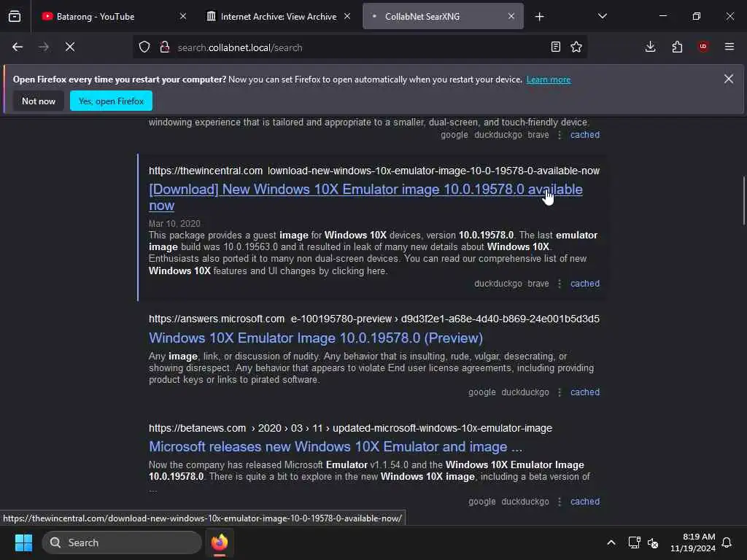Screen dimensions: 747x560
Task: Click the address bar URL field
Action: pos(360,47)
